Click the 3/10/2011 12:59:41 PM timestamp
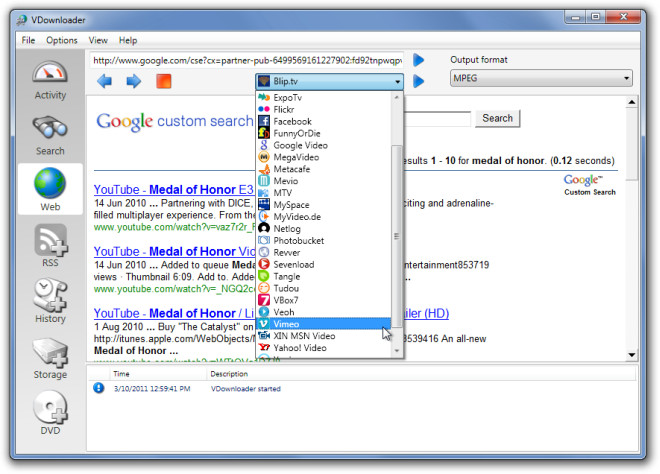Image resolution: width=660 pixels, height=474 pixels. coord(152,389)
